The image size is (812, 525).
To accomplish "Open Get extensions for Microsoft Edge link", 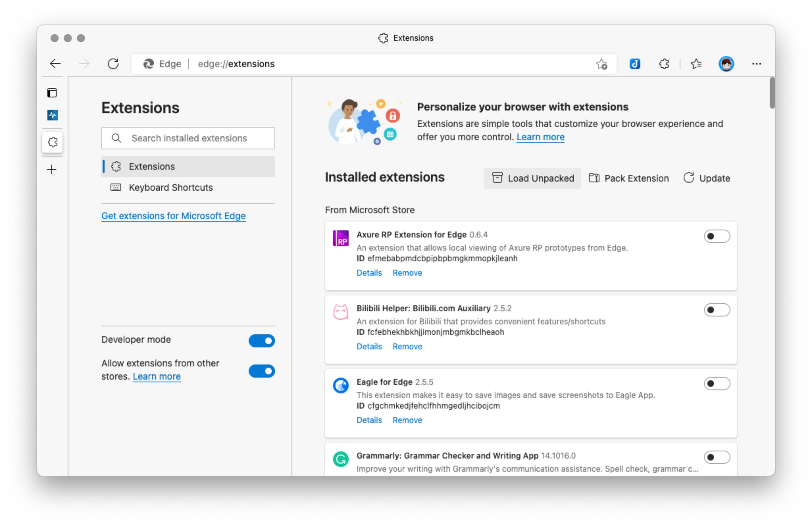I will 173,216.
